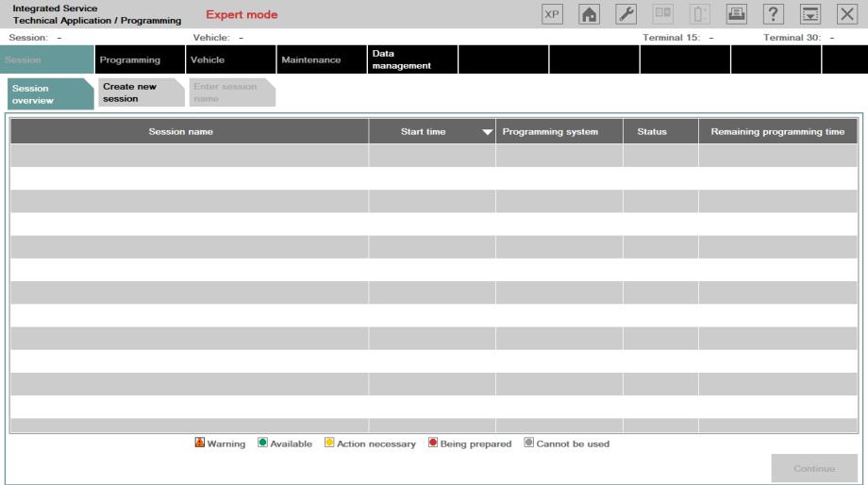Click the Action necessary legend text
The height and width of the screenshot is (485, 868).
tap(376, 444)
